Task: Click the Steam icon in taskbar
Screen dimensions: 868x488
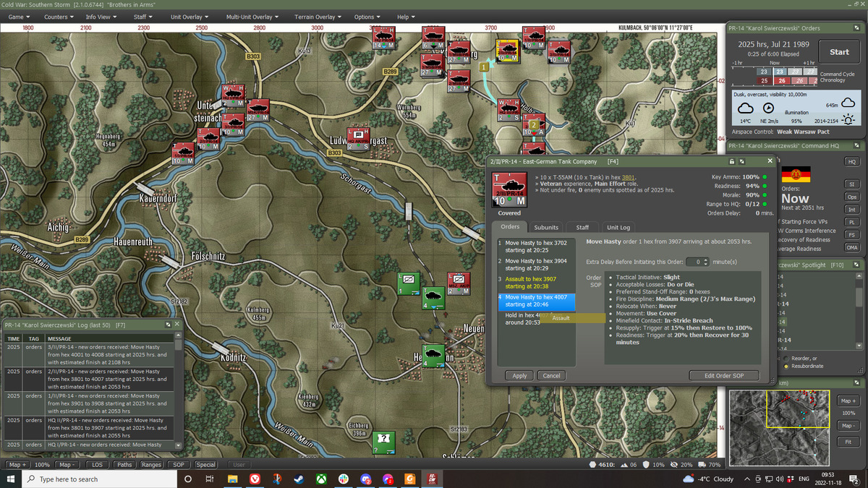Action: pyautogui.click(x=298, y=479)
